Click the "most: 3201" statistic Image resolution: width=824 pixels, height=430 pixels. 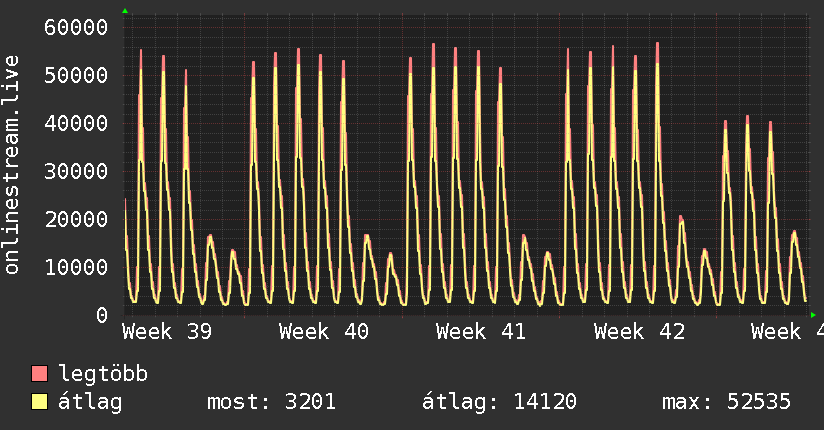click(271, 402)
